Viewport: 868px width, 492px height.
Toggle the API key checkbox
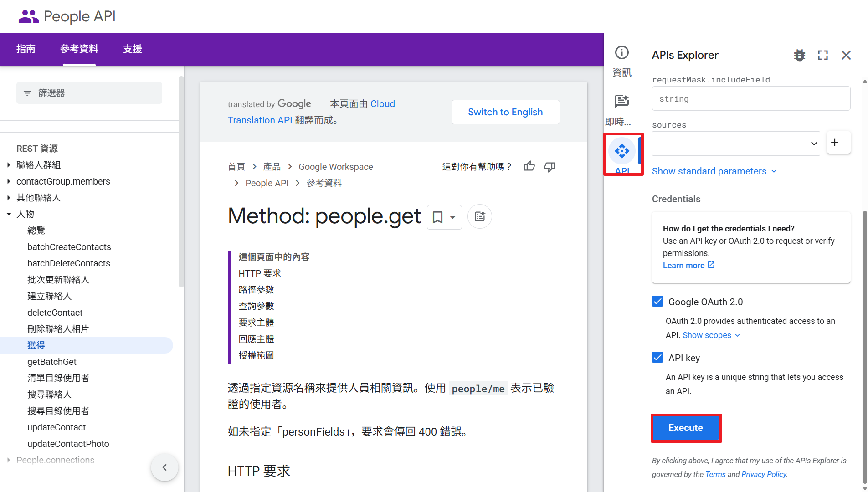pos(657,358)
